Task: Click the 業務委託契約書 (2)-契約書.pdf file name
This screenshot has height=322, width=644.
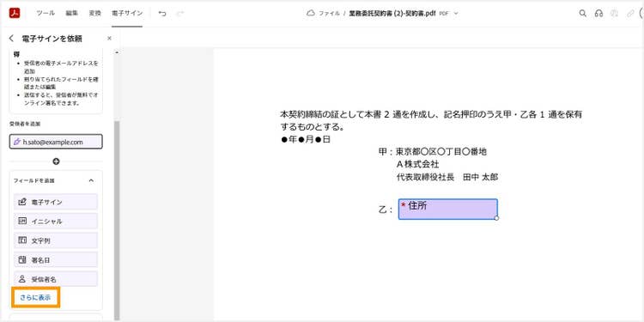Action: coord(392,13)
